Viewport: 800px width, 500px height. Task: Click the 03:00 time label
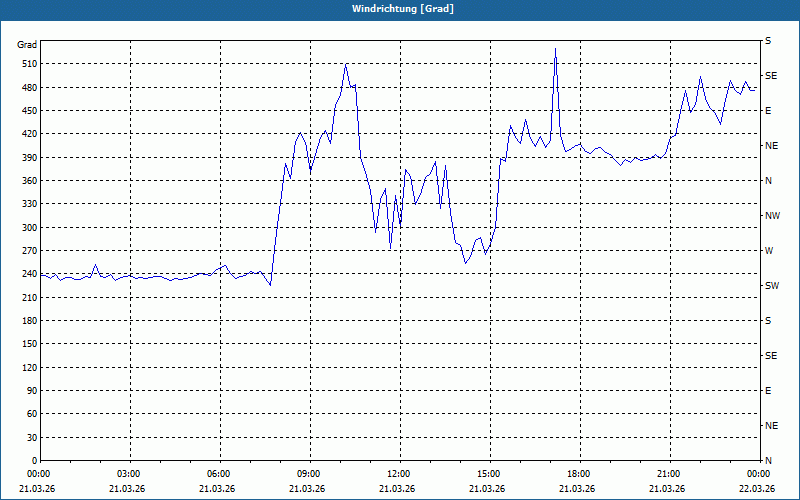click(131, 474)
